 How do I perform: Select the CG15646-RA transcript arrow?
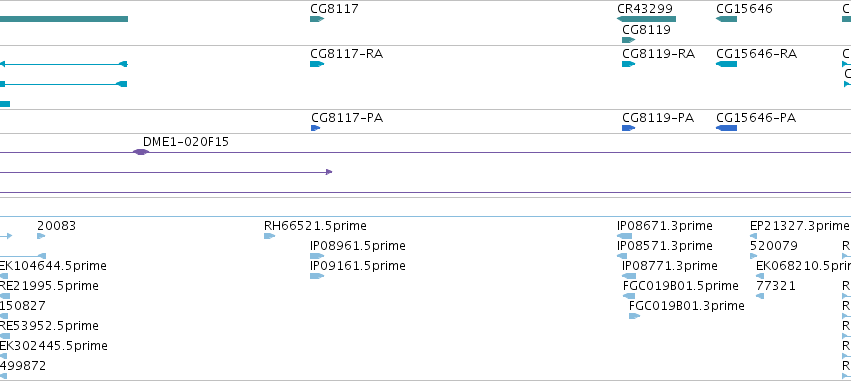click(727, 64)
